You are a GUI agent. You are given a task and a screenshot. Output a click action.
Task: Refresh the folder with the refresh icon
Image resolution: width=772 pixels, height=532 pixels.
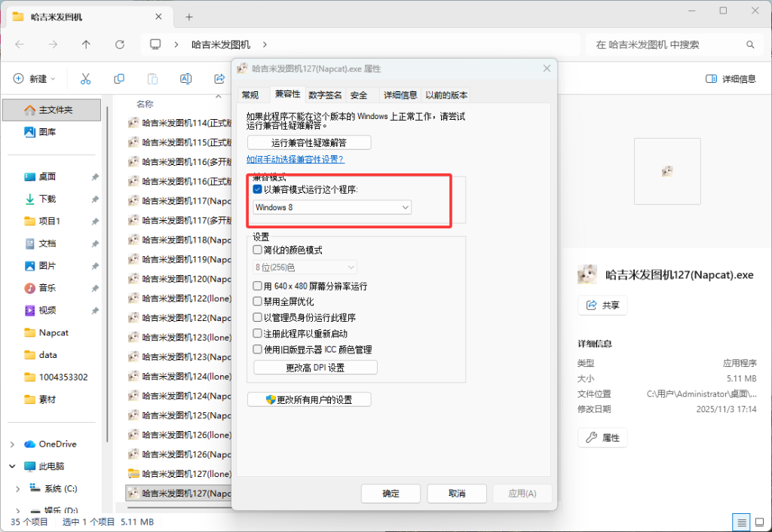click(119, 44)
